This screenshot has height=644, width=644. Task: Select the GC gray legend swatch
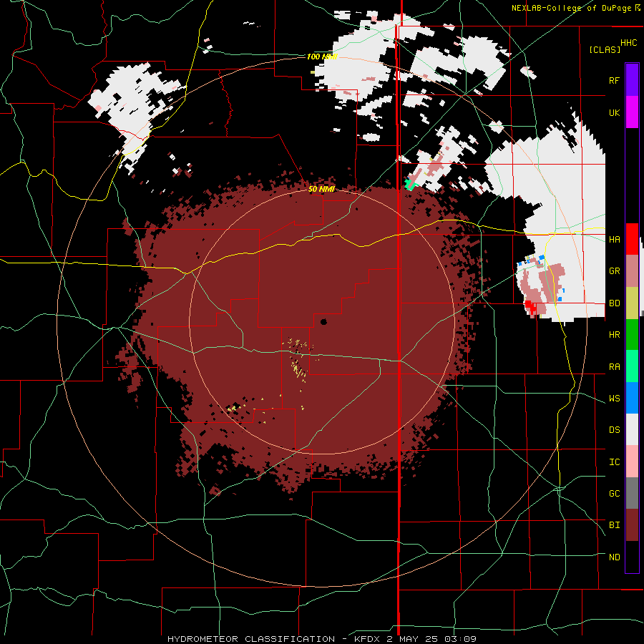coord(632,493)
